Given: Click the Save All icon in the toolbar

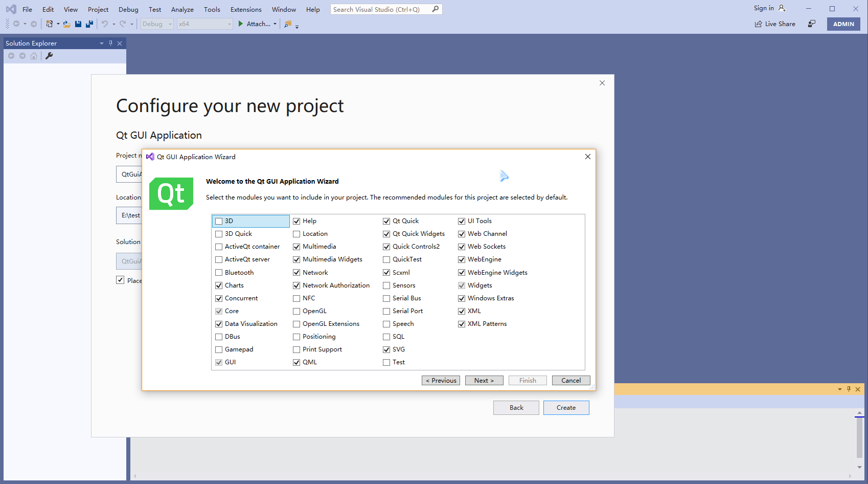Looking at the screenshot, I should click(89, 24).
